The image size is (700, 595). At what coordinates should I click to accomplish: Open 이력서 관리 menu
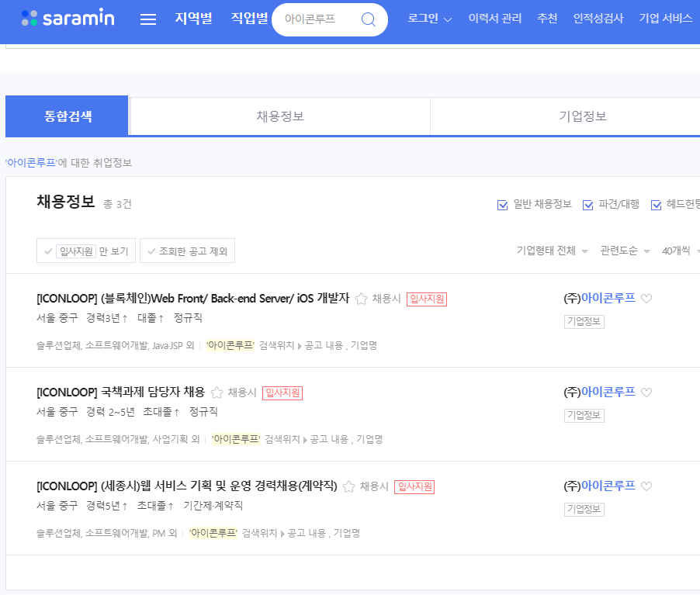pos(494,19)
